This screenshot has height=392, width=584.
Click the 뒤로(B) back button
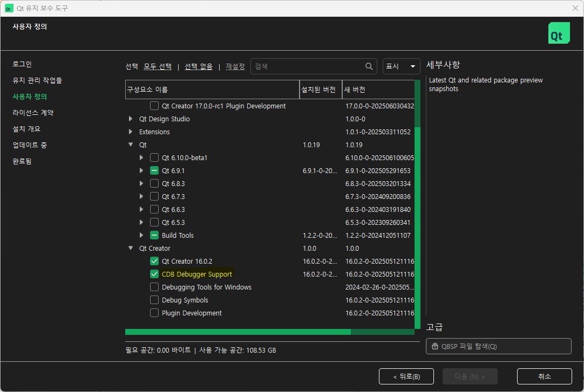pyautogui.click(x=406, y=376)
